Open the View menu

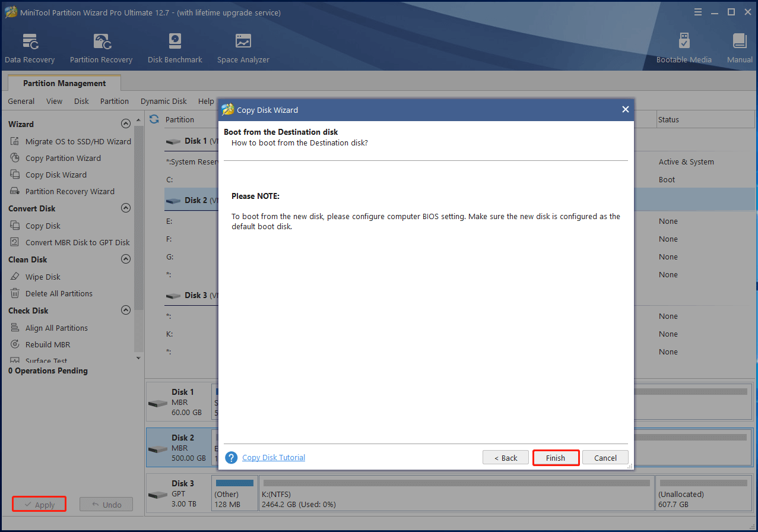(x=54, y=101)
